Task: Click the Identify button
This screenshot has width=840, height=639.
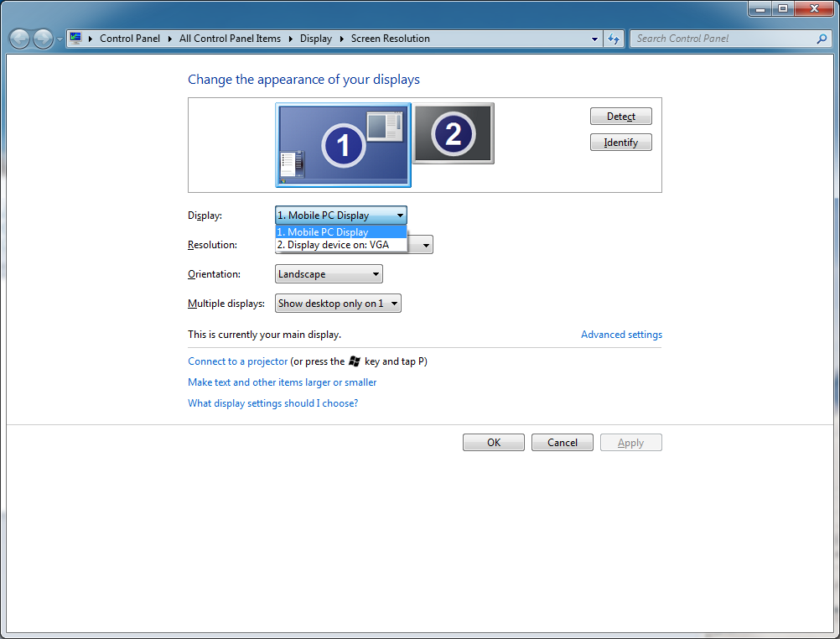Action: click(x=621, y=143)
